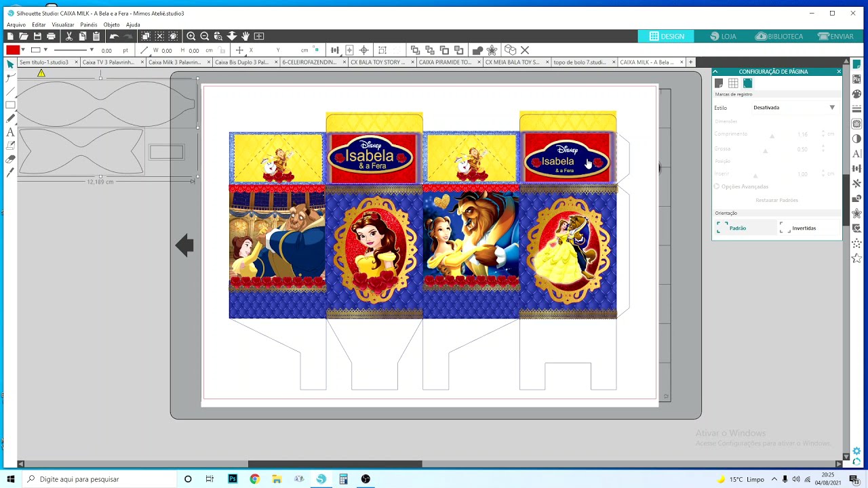Open the ENVIAR send view
Screen dimensions: 868x488
(836, 37)
